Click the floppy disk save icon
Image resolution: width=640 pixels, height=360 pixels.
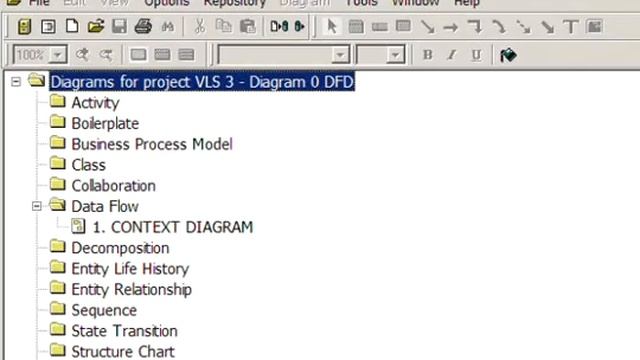click(x=120, y=27)
